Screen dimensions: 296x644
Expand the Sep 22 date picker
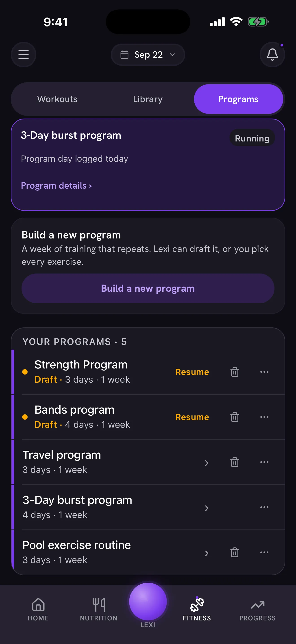(148, 55)
